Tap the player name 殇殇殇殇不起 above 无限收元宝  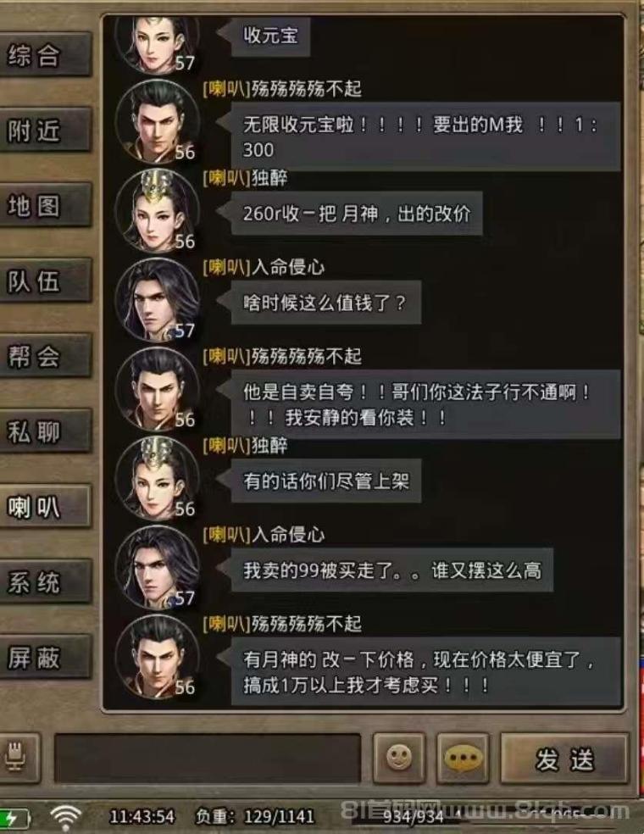coord(306,89)
